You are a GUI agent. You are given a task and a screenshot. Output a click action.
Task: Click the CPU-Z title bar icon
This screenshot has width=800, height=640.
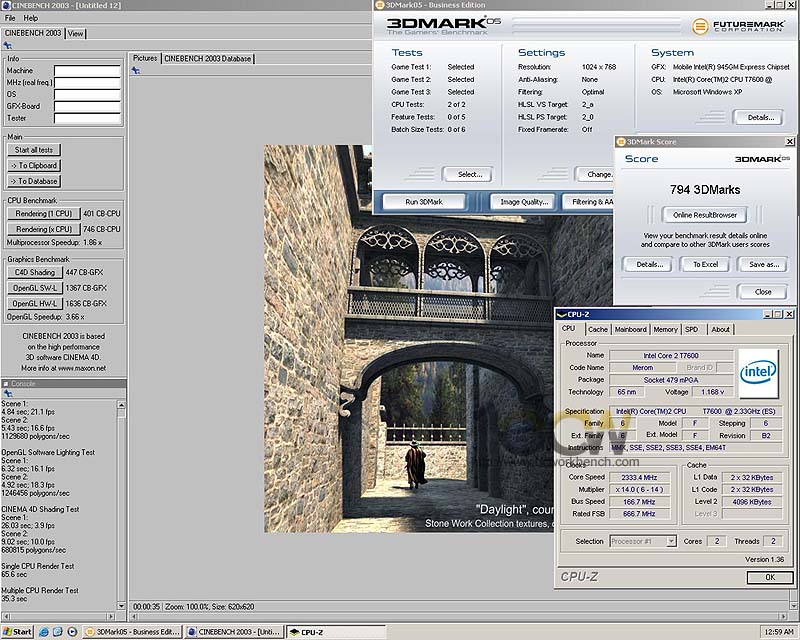tap(562, 314)
